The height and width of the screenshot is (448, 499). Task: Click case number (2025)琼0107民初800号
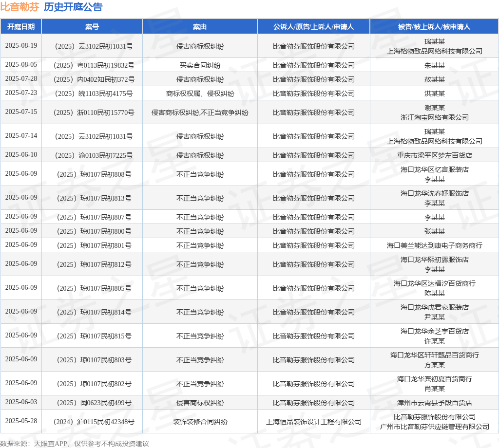coord(94,231)
